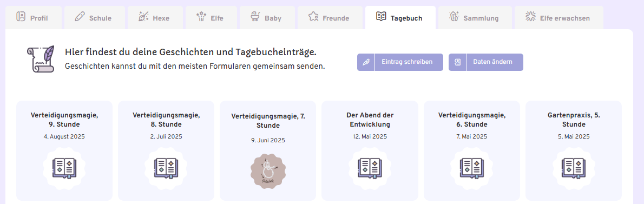Click the open book icon on Tagebuch tab
Viewport: 644px width, 204px height.
pyautogui.click(x=381, y=17)
